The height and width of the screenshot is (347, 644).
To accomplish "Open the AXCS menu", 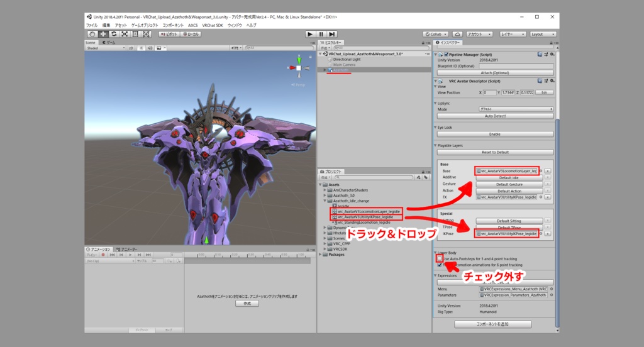I will click(x=192, y=26).
